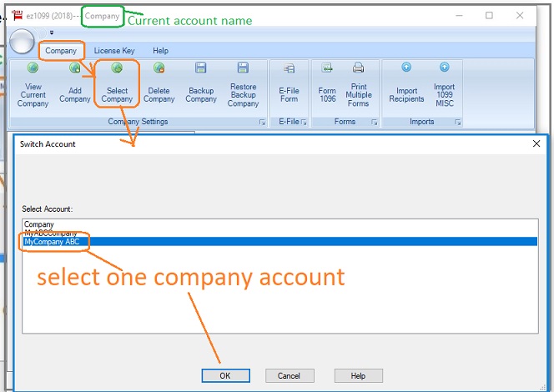The image size is (554, 392).
Task: Click Restore Backup Company icon
Action: [x=243, y=68]
